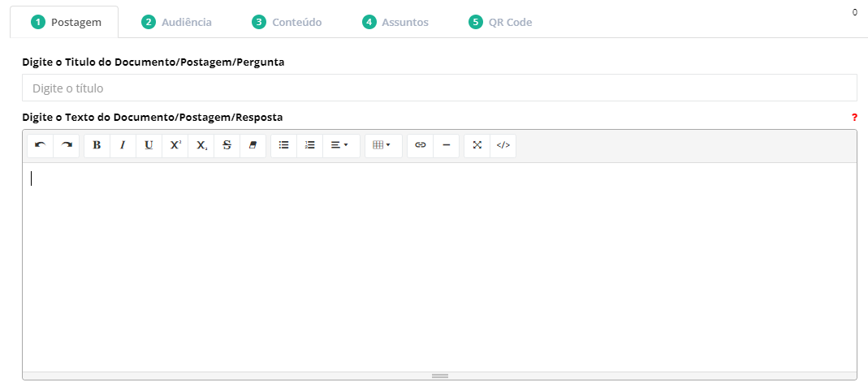
Task: Clear formatting with the eraser icon
Action: pyautogui.click(x=253, y=145)
